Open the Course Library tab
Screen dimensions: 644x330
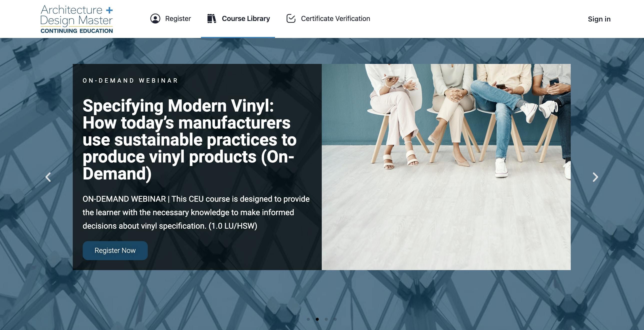[x=238, y=19]
